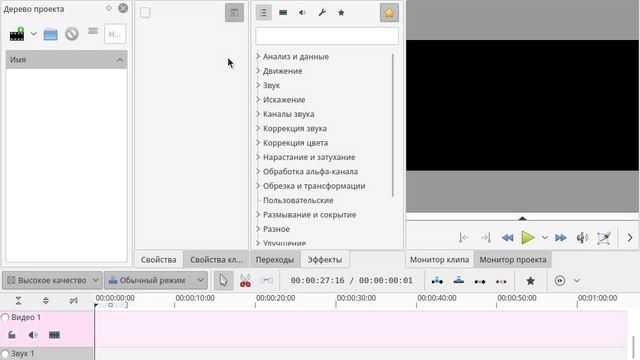Click the Set zone in icon
The width and height of the screenshot is (640, 360).
(x=464, y=238)
